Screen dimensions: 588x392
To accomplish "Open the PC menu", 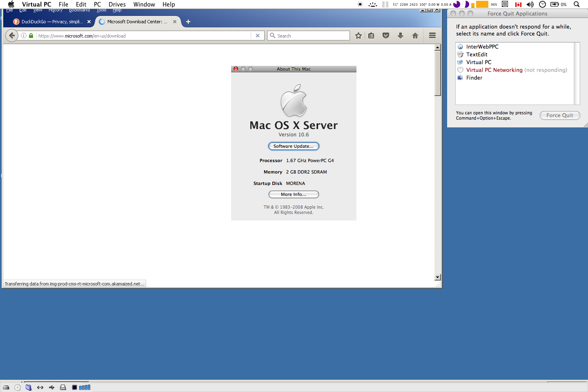I will pyautogui.click(x=97, y=4).
